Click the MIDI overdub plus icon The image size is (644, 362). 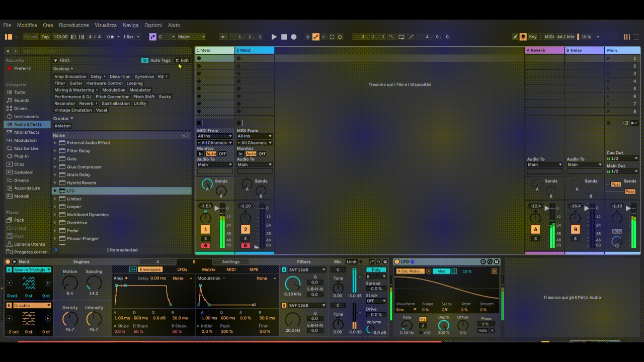[x=307, y=37]
